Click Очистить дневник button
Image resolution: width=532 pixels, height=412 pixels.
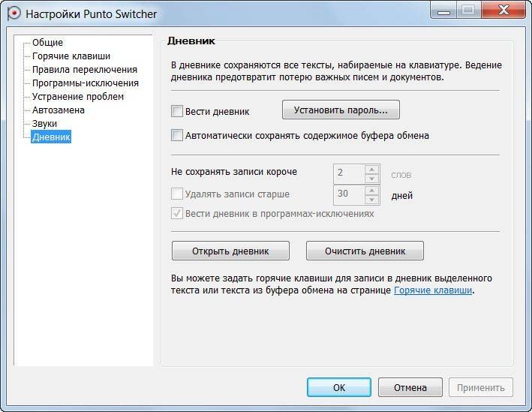[x=365, y=251]
